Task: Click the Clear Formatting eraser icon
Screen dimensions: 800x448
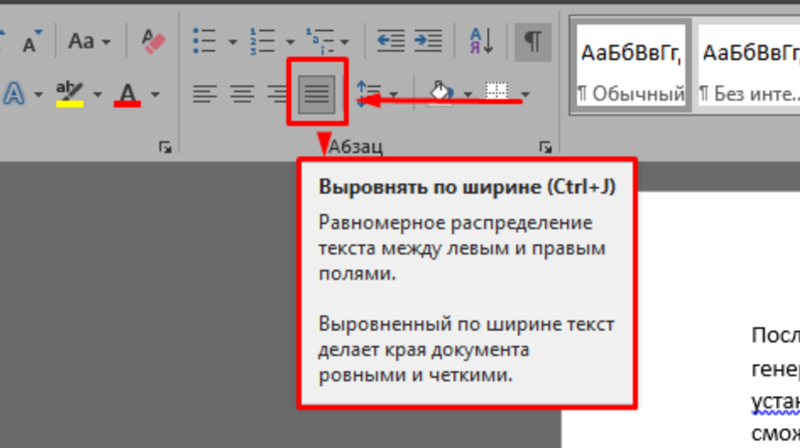Action: click(153, 41)
